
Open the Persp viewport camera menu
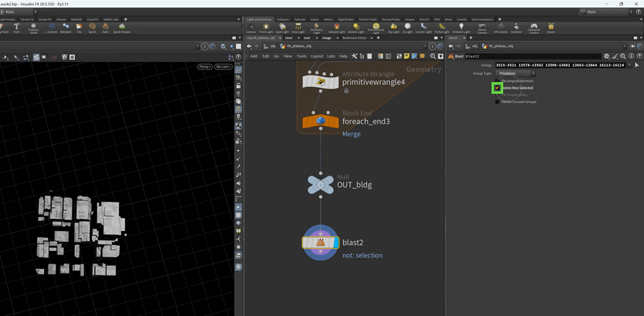point(204,67)
